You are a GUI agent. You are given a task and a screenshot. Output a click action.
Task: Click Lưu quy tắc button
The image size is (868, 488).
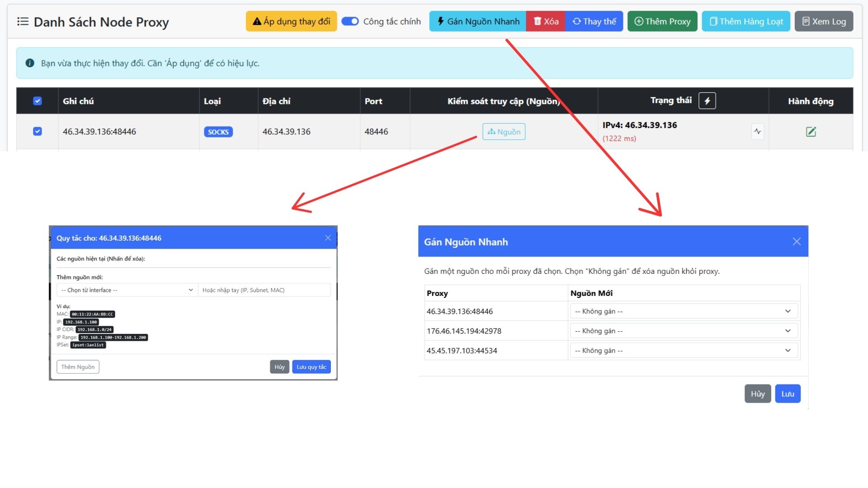tap(311, 367)
